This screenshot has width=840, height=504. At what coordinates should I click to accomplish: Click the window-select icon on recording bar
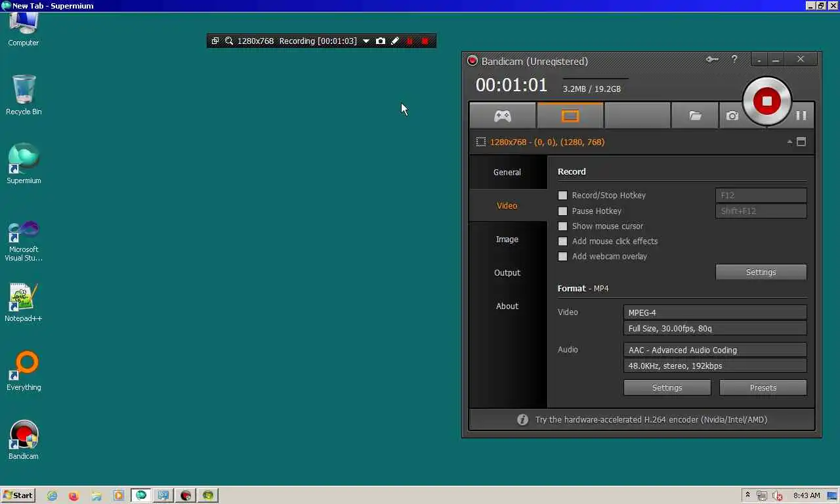[x=215, y=41]
